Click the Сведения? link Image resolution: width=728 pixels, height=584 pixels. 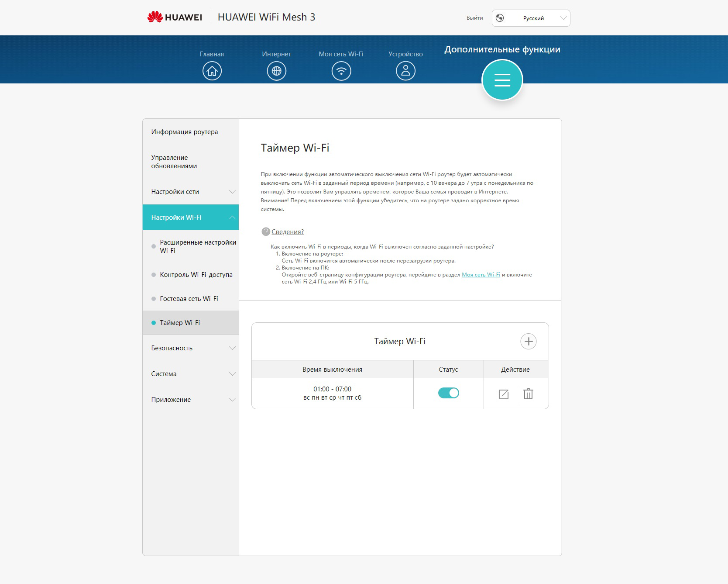288,232
